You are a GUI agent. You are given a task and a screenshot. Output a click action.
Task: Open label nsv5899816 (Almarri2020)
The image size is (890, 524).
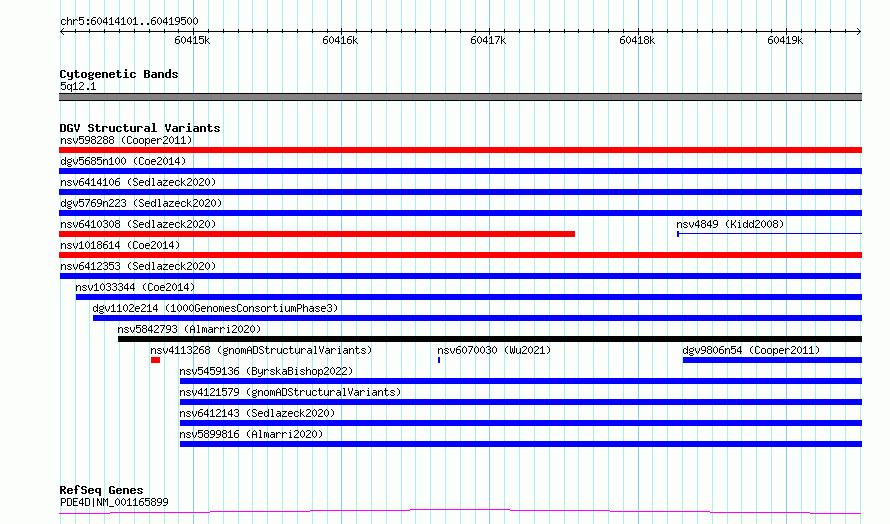pos(251,434)
